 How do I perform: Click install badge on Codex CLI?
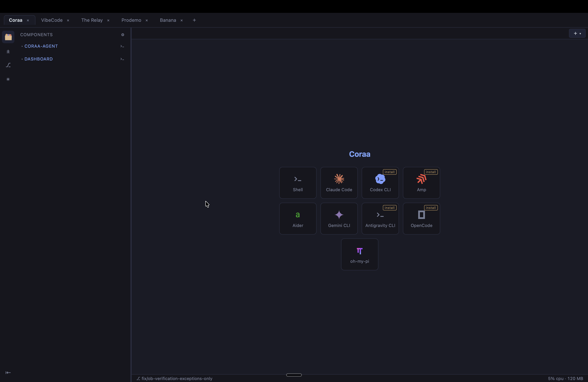pyautogui.click(x=390, y=172)
